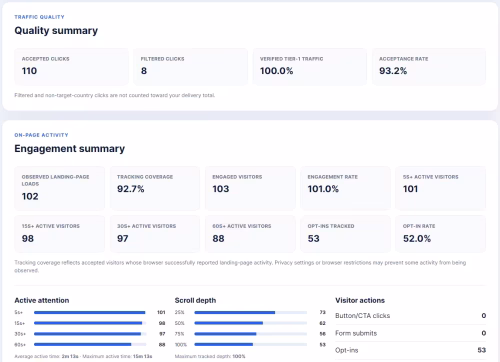Click the Engaged Visitors value 103
The width and height of the screenshot is (500, 362).
221,189
